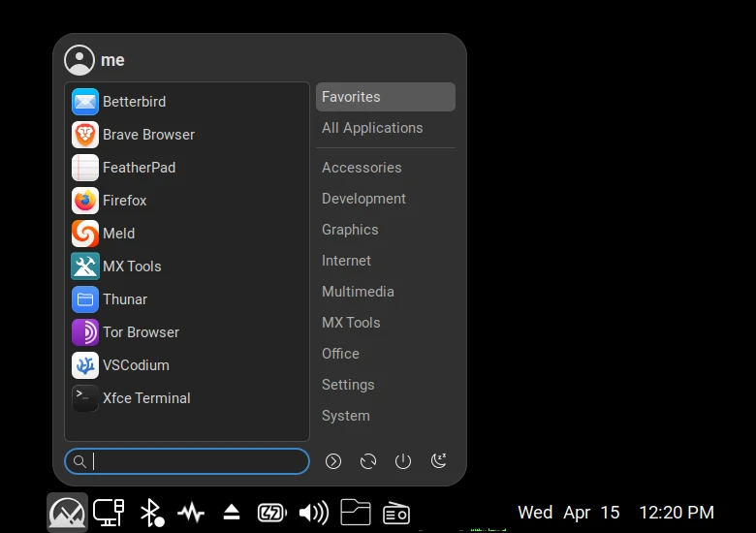Click the search magnifier icon
Screen dimensions: 756x533
[x=79, y=461]
